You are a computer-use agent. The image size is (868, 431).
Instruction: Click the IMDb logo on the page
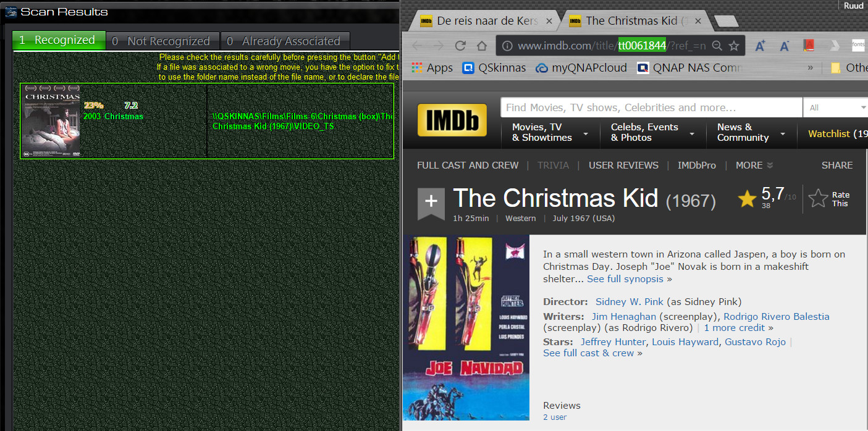click(x=452, y=120)
